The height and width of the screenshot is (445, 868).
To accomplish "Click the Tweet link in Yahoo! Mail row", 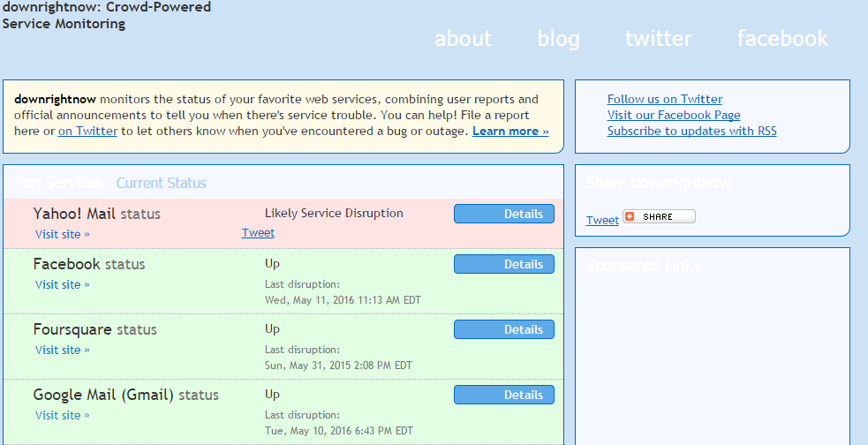I will 258,233.
